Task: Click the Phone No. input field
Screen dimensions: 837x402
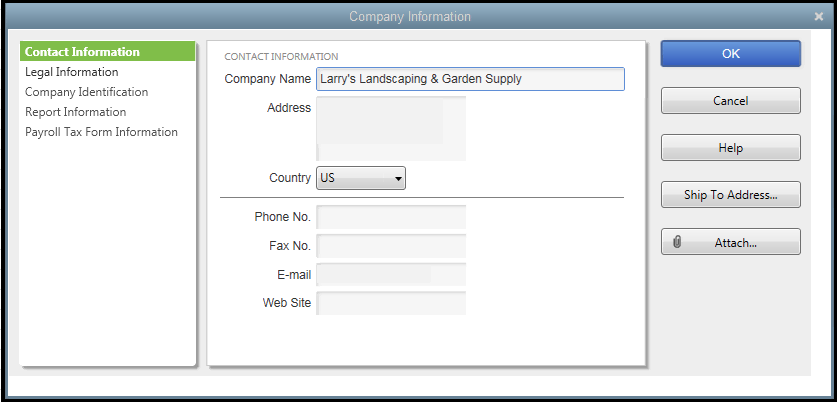Action: 391,217
